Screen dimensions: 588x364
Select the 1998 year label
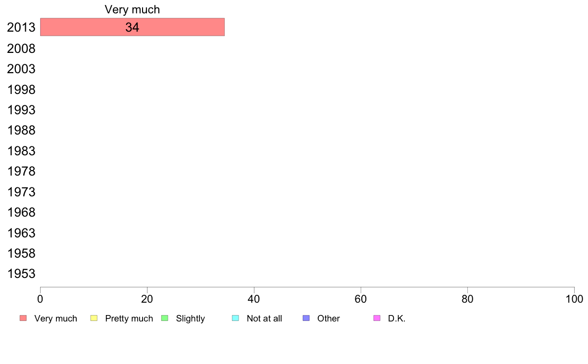pyautogui.click(x=21, y=90)
